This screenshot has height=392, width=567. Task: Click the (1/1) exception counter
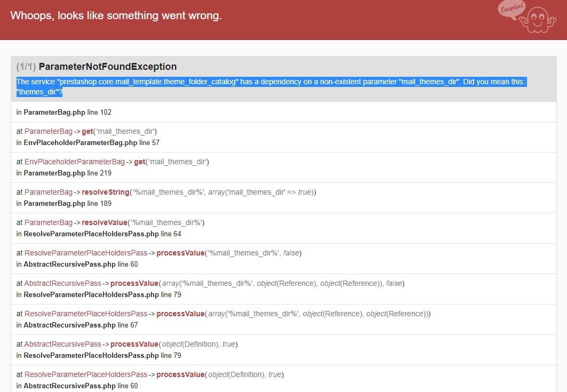click(x=26, y=67)
